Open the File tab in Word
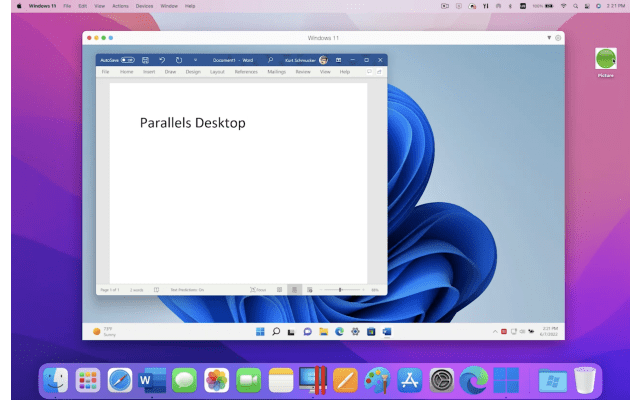The image size is (640, 400). [x=105, y=72]
